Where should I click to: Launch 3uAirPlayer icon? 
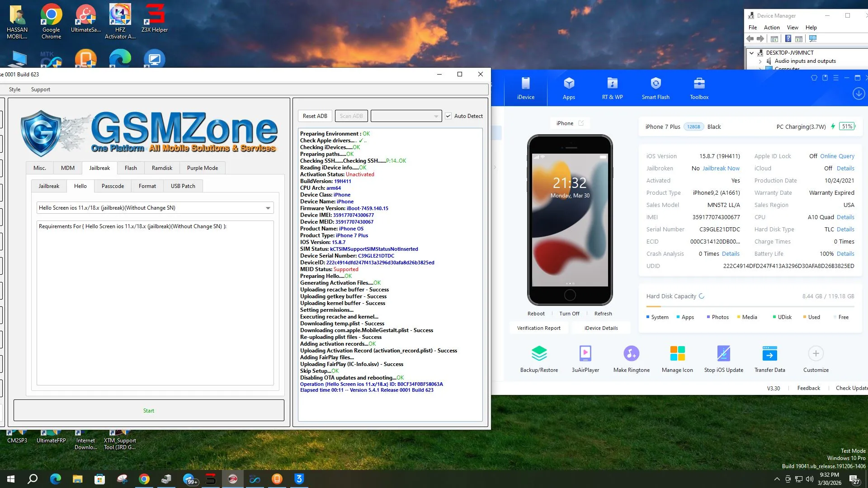pos(585,354)
